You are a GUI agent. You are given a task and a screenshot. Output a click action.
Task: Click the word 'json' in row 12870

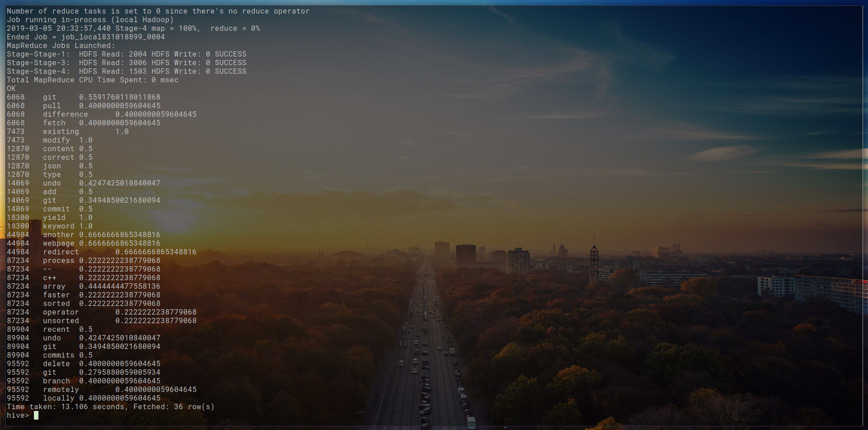52,166
